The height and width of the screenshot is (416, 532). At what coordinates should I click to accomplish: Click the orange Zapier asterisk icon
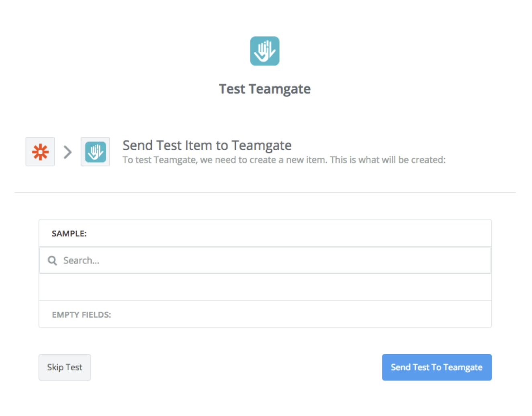pyautogui.click(x=40, y=152)
